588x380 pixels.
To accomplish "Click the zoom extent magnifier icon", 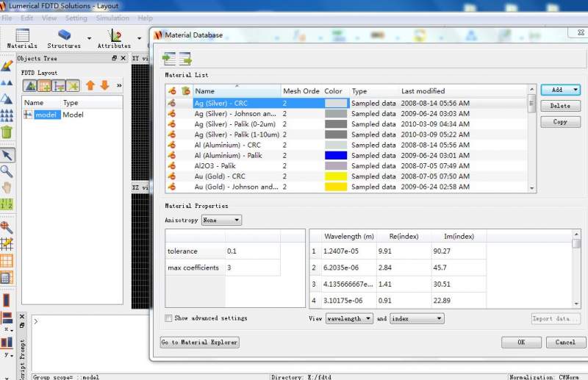I will 7,227.
